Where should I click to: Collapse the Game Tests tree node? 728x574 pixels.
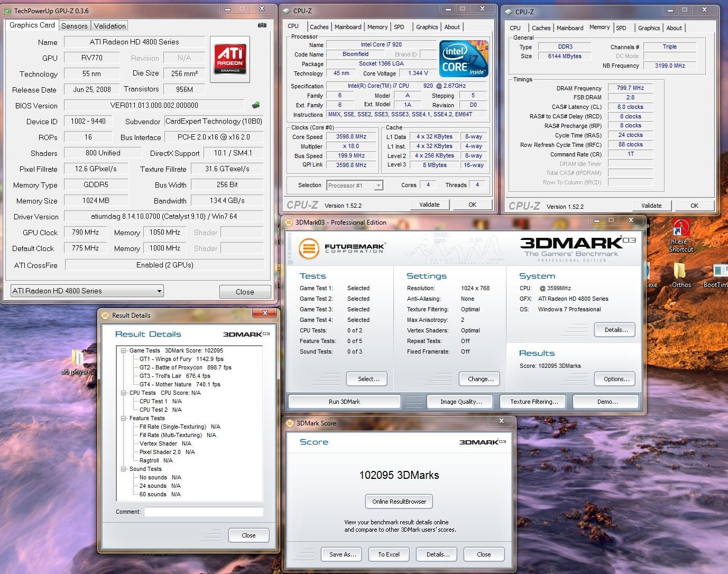pyautogui.click(x=123, y=350)
